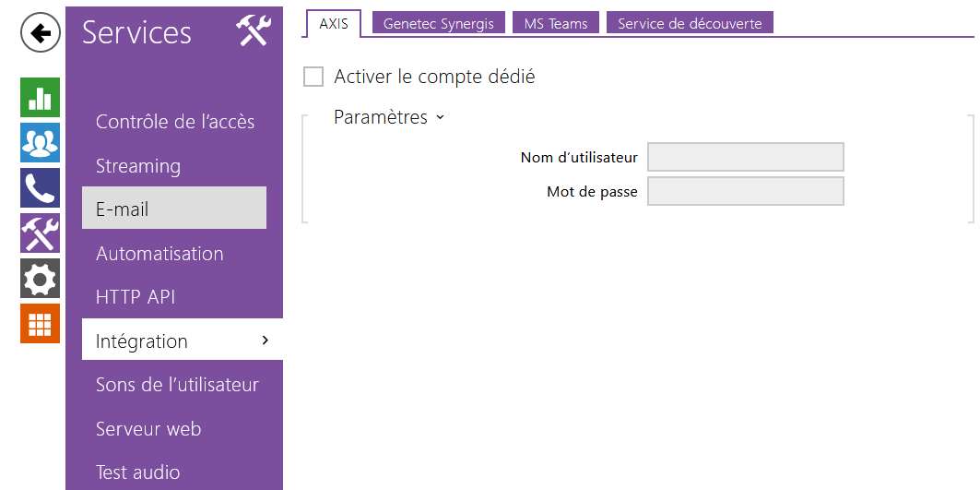This screenshot has height=490, width=980.
Task: Open the HTTP API page
Action: (136, 297)
